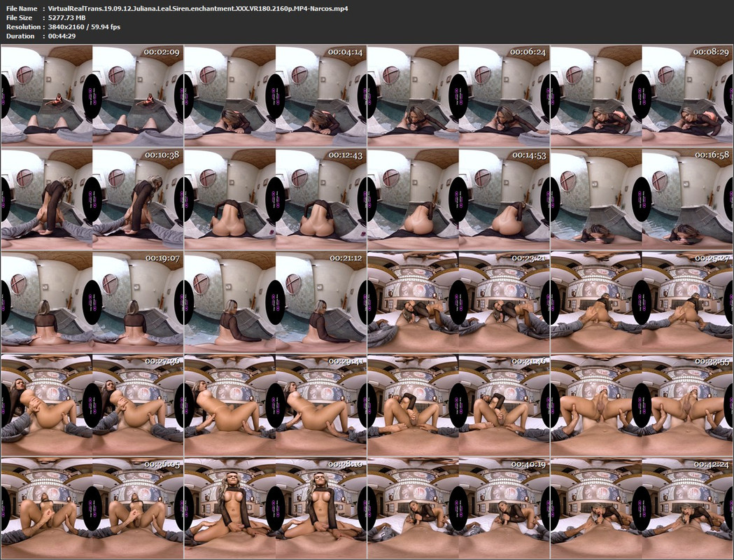Select the thumbnail stamped 00:06:24

coord(459,95)
